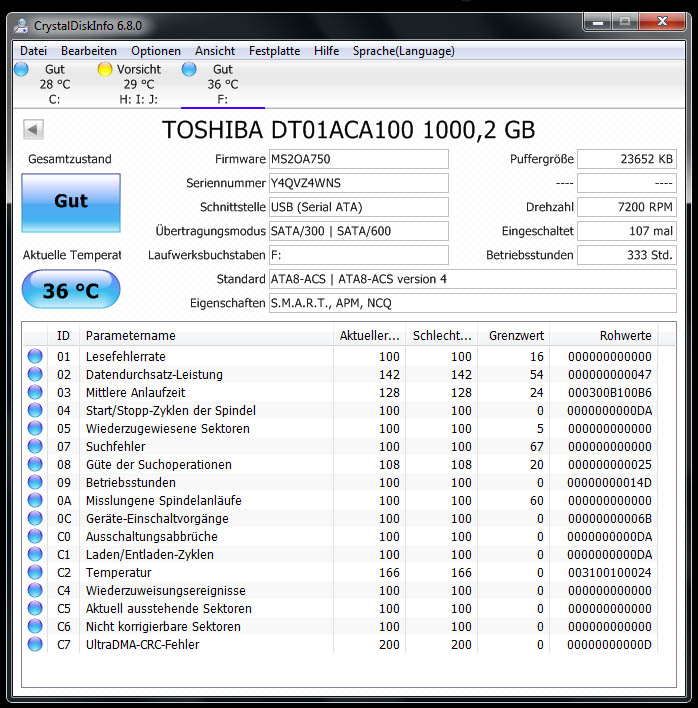Click the disk title TOSHIBA DT01ACA100 1000,2 GB
The image size is (698, 708).
point(349,130)
